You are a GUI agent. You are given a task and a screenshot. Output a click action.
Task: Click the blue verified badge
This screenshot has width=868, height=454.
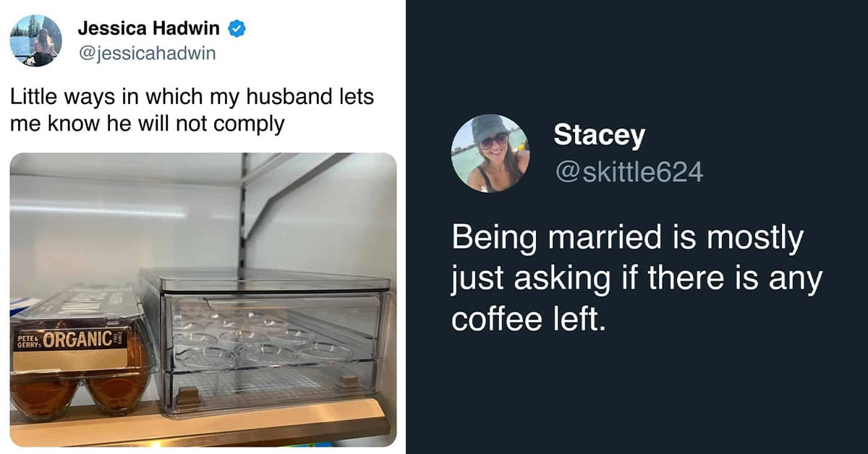(237, 30)
